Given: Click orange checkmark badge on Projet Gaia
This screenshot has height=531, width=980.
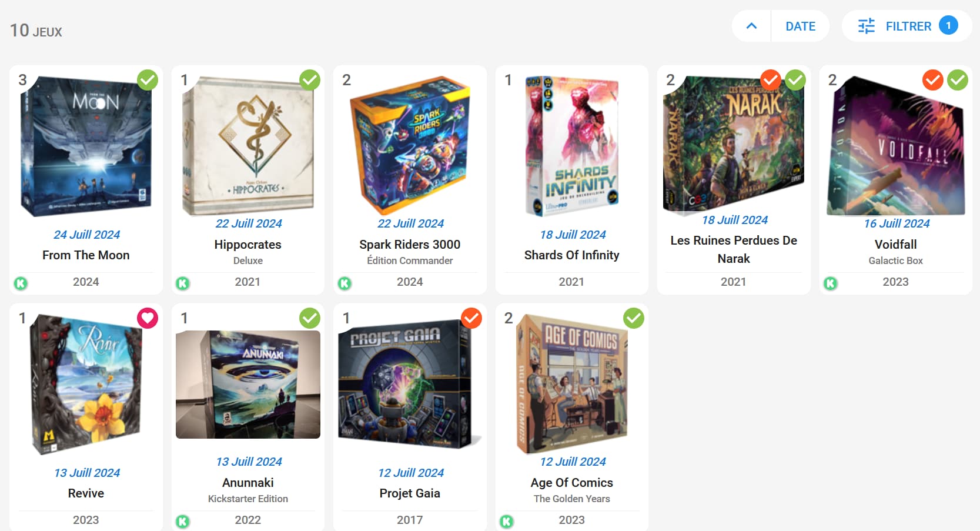Looking at the screenshot, I should (471, 318).
